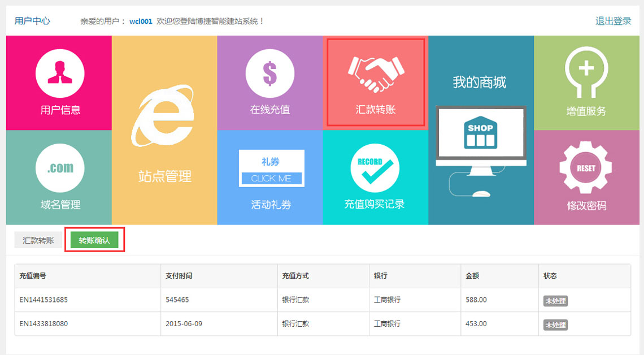Open the 用户信息 user profile icon

click(60, 73)
